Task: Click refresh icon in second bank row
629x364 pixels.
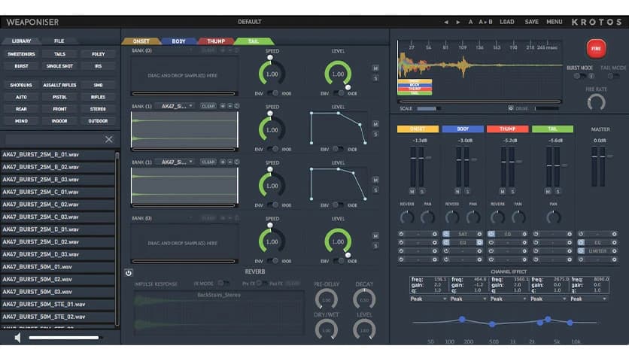Action: [x=237, y=106]
